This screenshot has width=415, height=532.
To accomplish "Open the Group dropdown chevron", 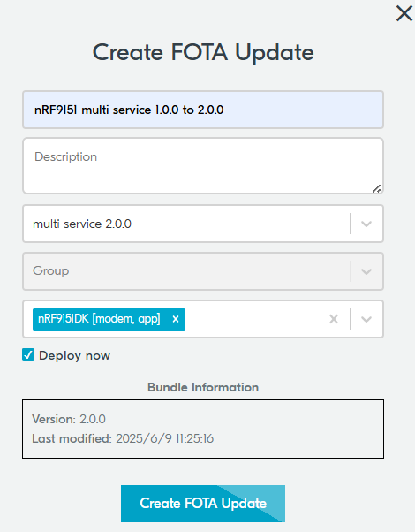I will (366, 271).
